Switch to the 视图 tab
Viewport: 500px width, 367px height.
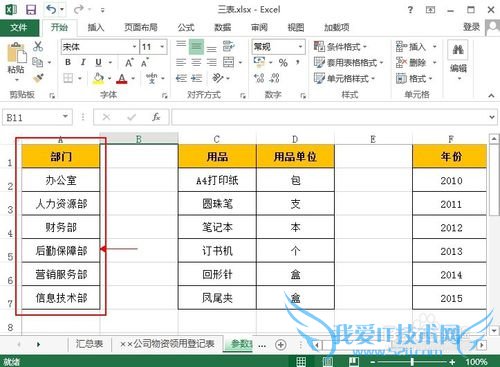[x=296, y=27]
